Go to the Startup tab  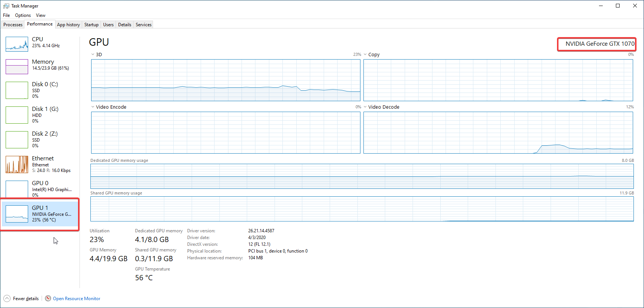pos(92,25)
